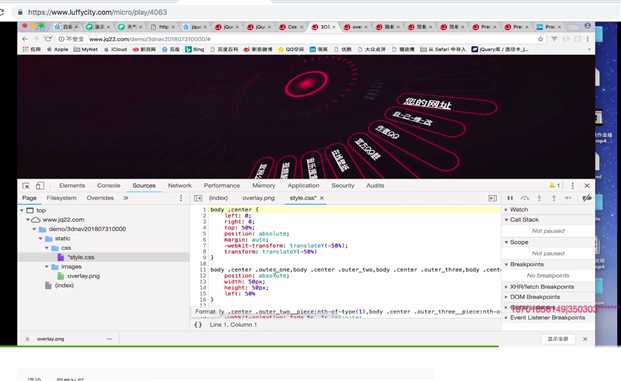Image resolution: width=621 pixels, height=381 pixels.
Task: Open the Elements panel tab
Action: (x=72, y=185)
